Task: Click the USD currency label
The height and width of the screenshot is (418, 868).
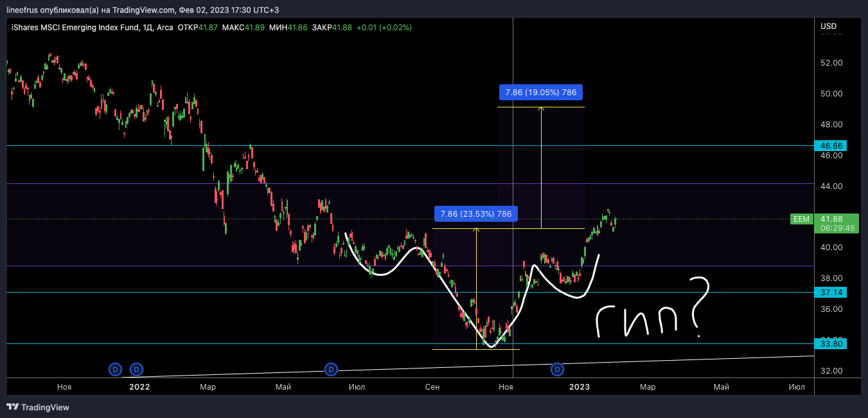Action: point(829,26)
